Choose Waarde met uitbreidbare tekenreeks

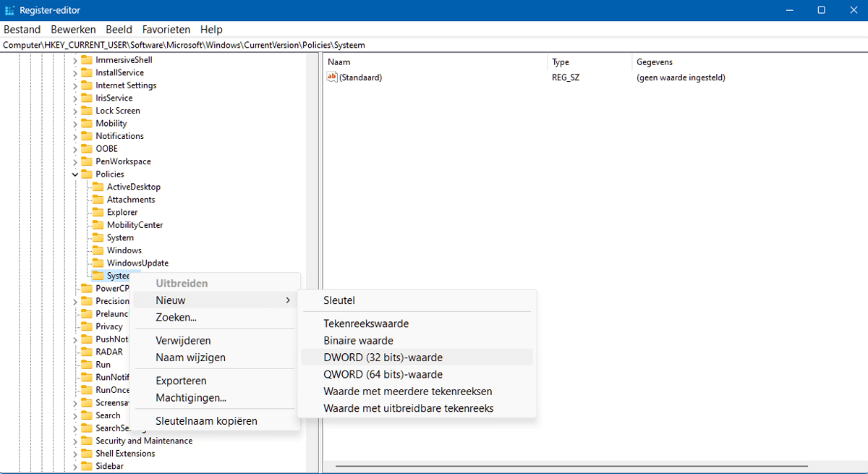(417, 408)
